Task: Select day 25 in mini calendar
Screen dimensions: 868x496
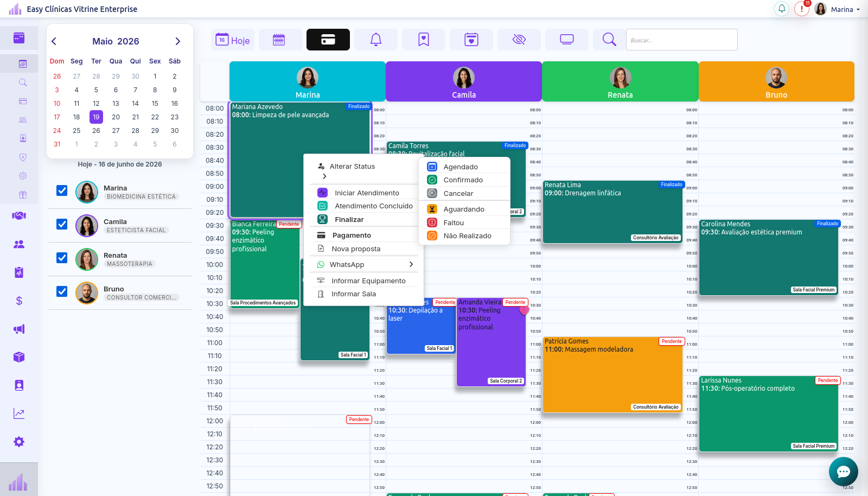Action: 76,130
